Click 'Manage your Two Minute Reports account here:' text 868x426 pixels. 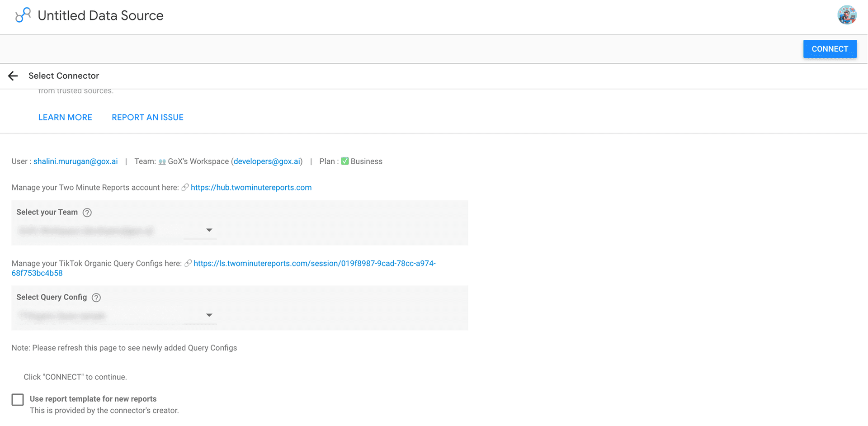[x=95, y=188]
